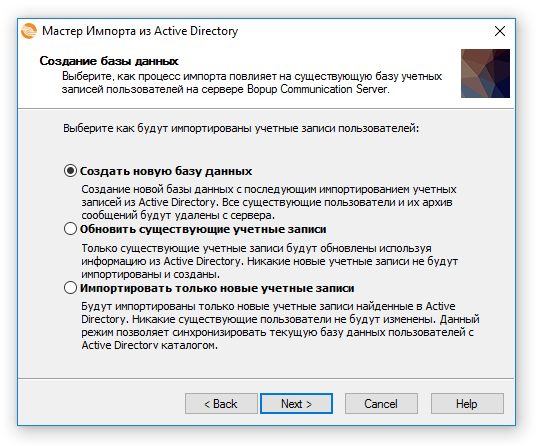Click the Bopup orange app icon in title bar
This screenshot has width=536, height=446.
coord(29,31)
